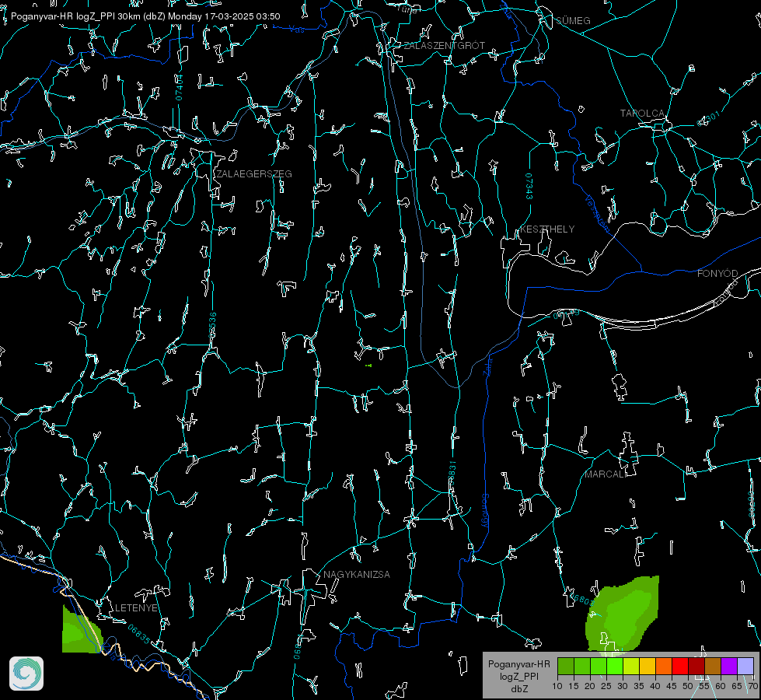This screenshot has height=700, width=761.
Task: Select the 65–70 dBZ lavender legend swatch
Action: tap(745, 666)
